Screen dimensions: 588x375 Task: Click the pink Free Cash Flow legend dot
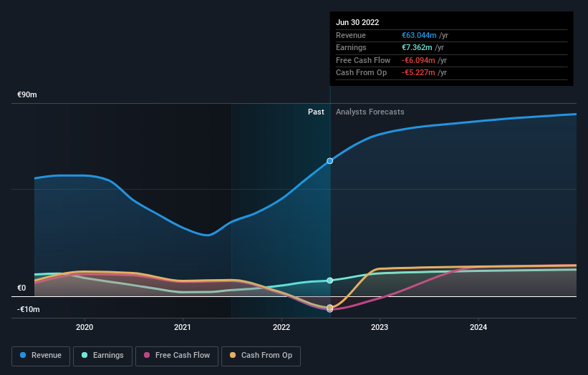147,355
